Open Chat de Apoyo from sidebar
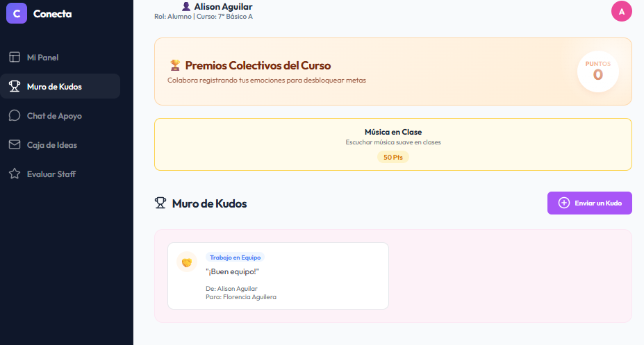Viewport: 644px width, 345px height. (60, 116)
